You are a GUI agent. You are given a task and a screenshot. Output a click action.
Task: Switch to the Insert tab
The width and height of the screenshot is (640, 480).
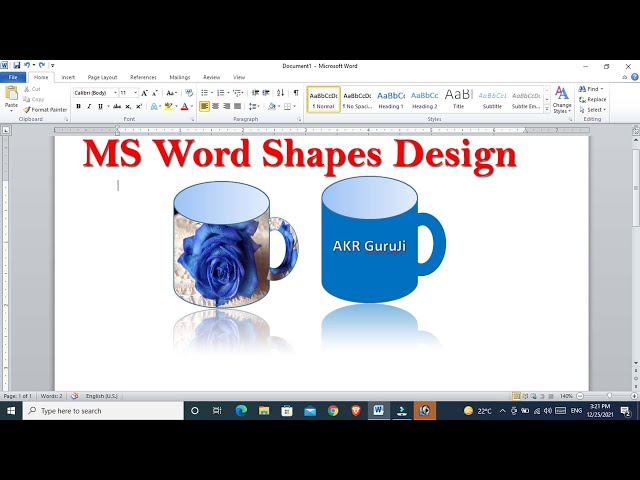[68, 77]
